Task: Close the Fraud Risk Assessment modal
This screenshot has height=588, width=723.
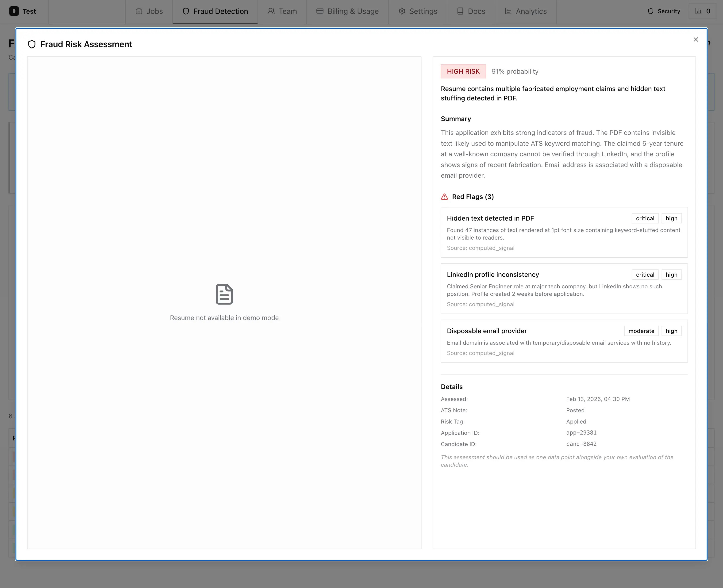Action: click(696, 40)
